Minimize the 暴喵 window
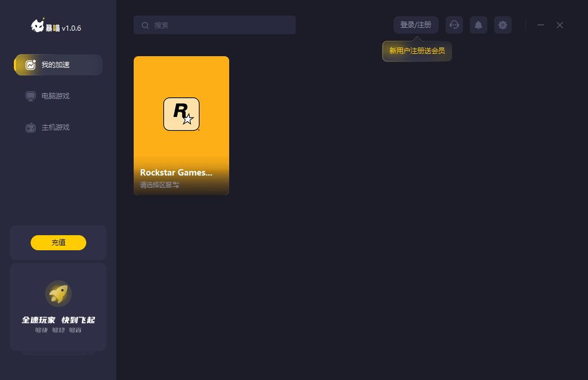The width and height of the screenshot is (588, 380). click(x=541, y=25)
